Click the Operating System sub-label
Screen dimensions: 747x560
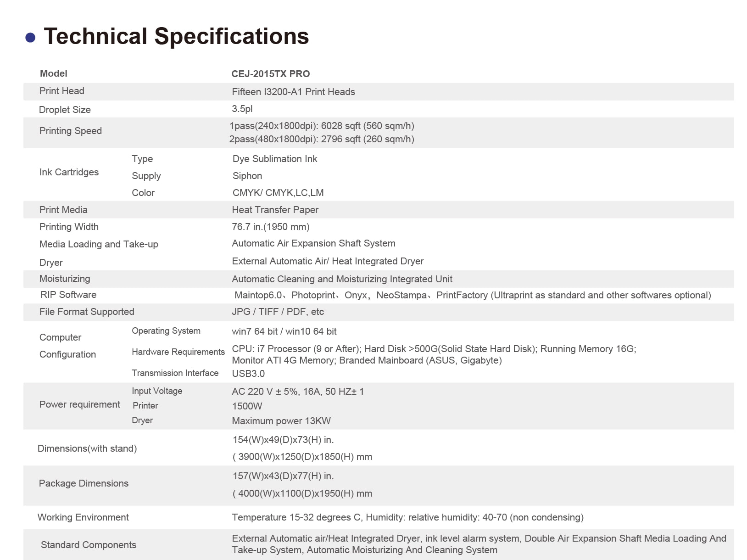(166, 331)
